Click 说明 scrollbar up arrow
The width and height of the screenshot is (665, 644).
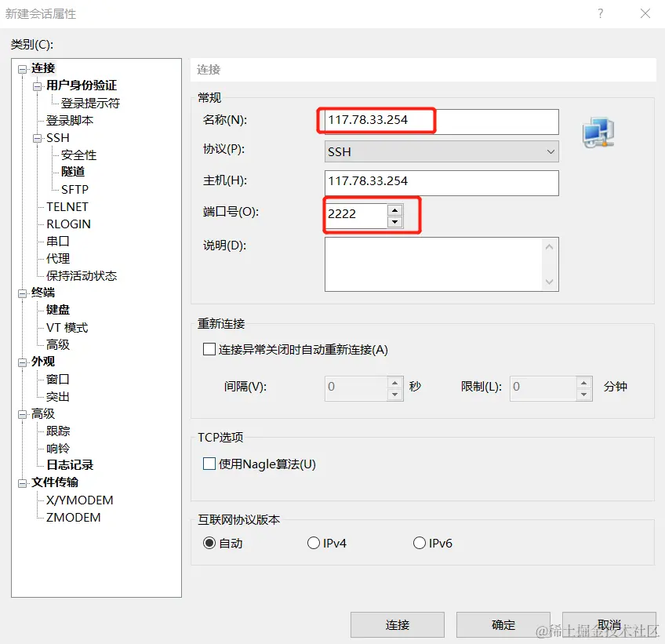click(549, 247)
